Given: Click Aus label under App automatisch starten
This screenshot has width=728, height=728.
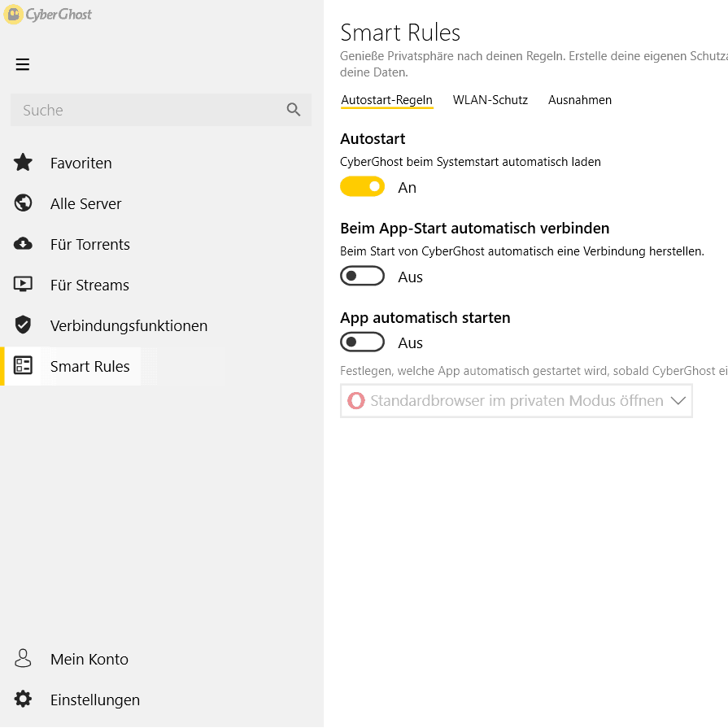Looking at the screenshot, I should [x=411, y=343].
